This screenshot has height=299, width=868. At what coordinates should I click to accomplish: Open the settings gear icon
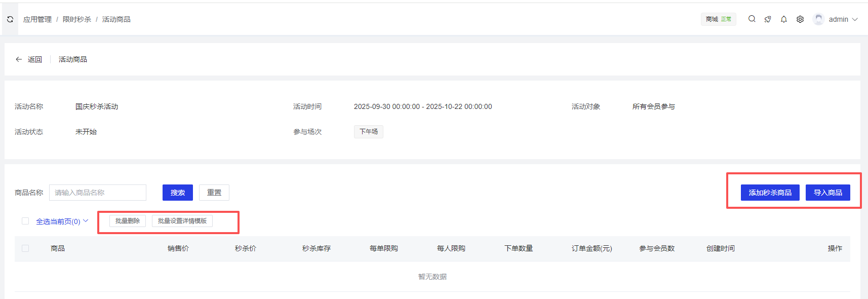coord(800,19)
